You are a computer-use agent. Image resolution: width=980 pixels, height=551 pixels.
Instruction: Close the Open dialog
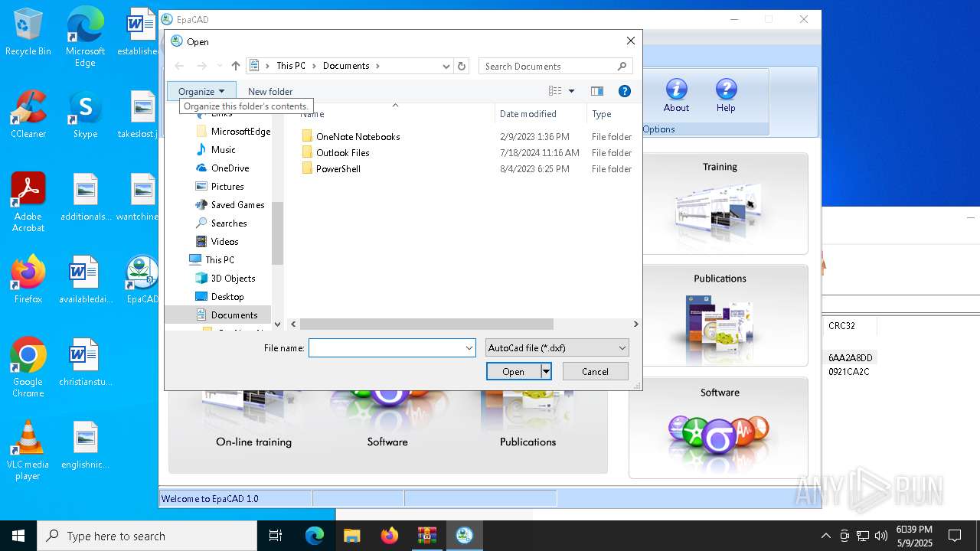point(630,41)
